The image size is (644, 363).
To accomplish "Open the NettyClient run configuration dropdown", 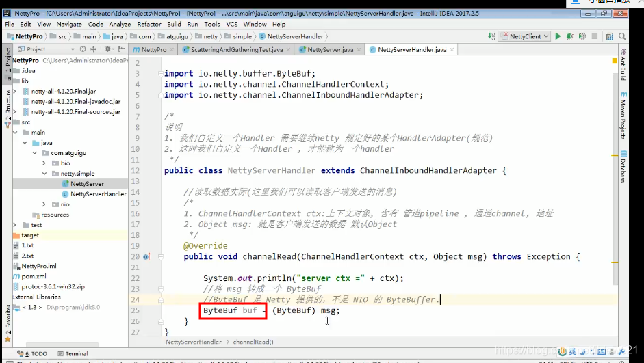I will click(x=524, y=36).
